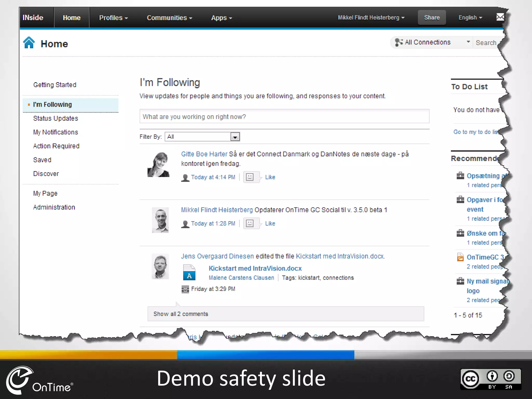The width and height of the screenshot is (532, 399).
Task: Select I'm Following in the sidebar
Action: coord(70,105)
